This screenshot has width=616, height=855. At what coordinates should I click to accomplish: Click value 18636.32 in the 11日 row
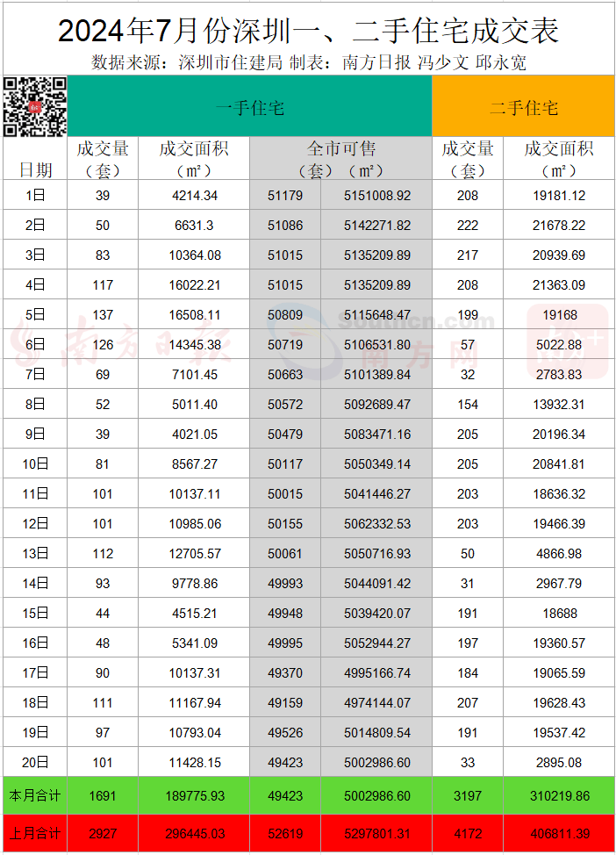coord(559,494)
